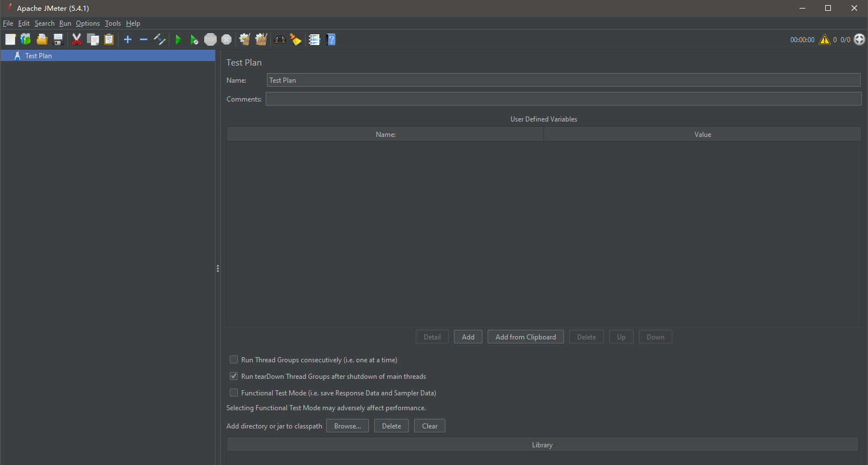Start the test with green play icon
The image size is (868, 465).
pyautogui.click(x=179, y=39)
